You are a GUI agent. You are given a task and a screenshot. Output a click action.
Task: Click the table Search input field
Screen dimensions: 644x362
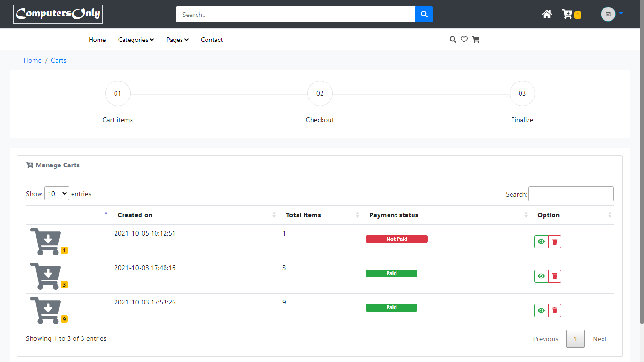click(x=571, y=194)
